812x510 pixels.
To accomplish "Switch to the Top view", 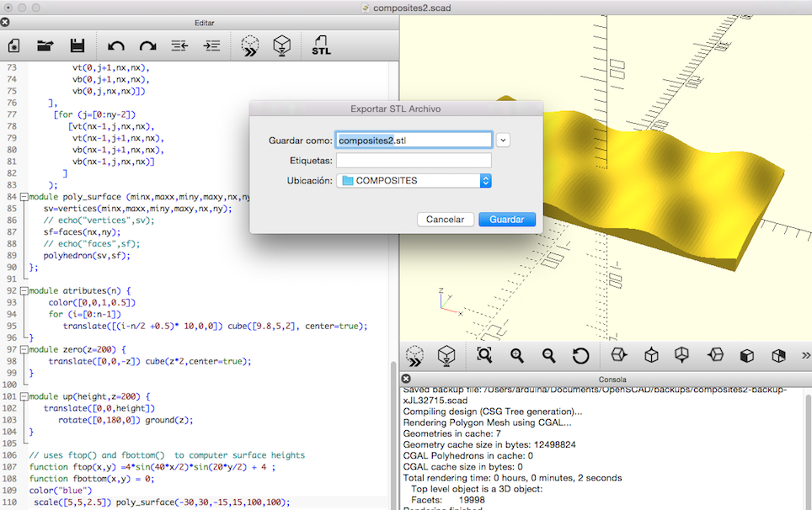I will (x=651, y=355).
